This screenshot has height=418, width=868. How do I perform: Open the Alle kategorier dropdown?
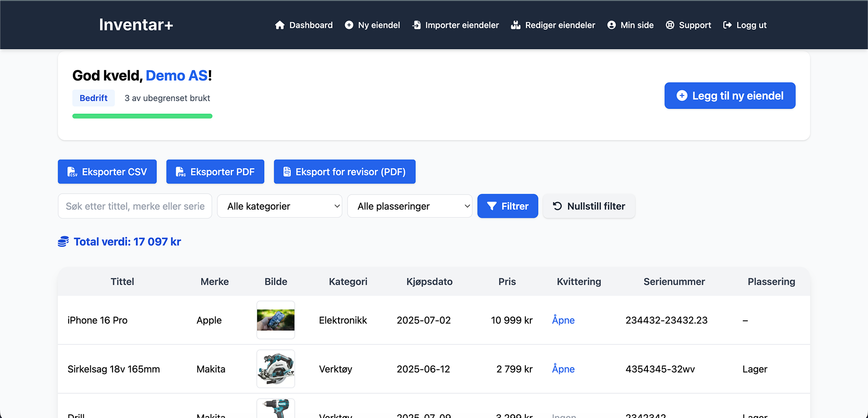[279, 206]
